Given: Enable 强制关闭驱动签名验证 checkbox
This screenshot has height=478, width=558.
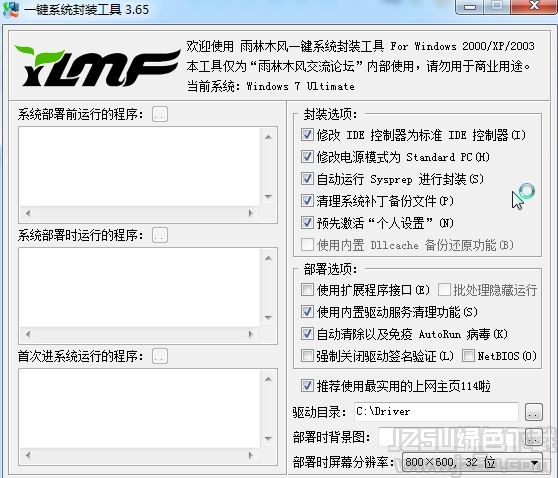Looking at the screenshot, I should coord(307,356).
